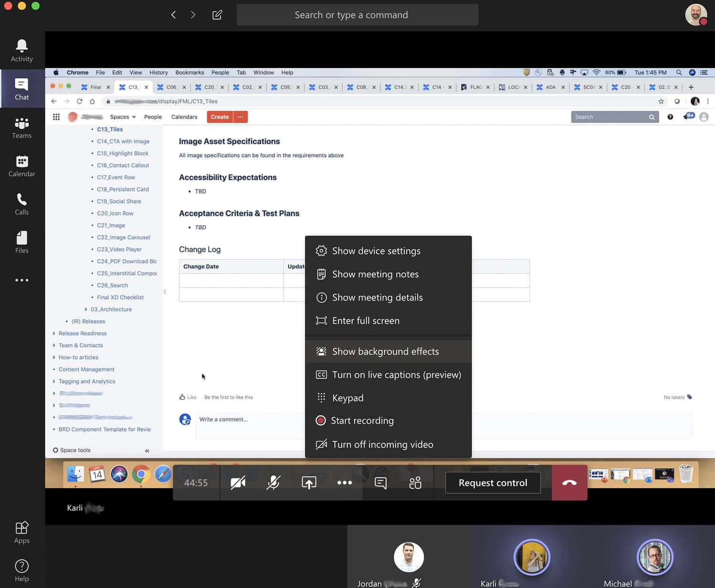Switch to the C06 Chrome tab
The width and height of the screenshot is (715, 588).
[x=171, y=87]
